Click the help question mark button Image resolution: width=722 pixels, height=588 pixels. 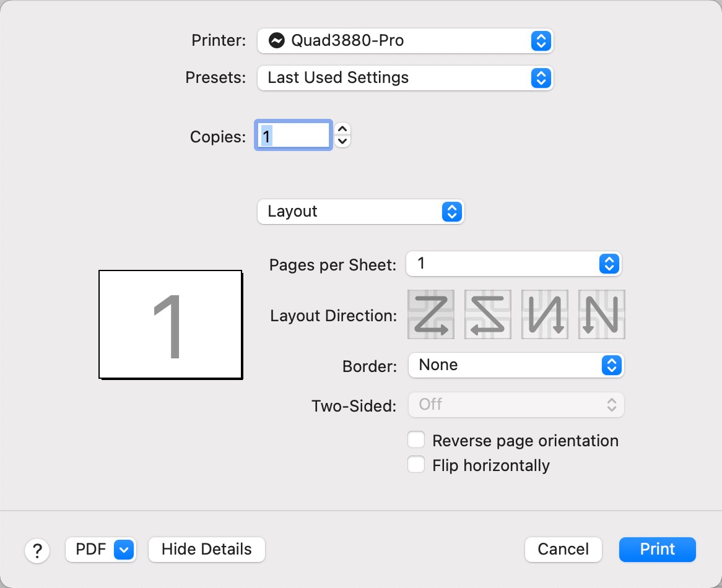pyautogui.click(x=37, y=550)
